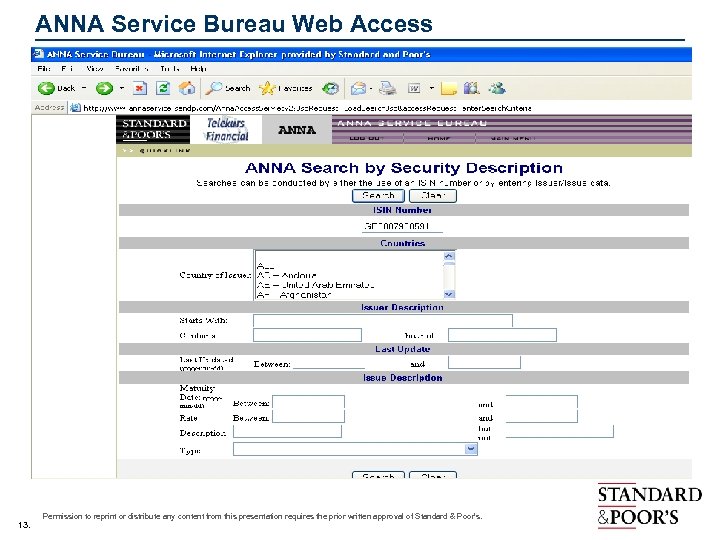Click the Back arrow in IE toolbar
This screenshot has width=720, height=540.
coord(46,88)
